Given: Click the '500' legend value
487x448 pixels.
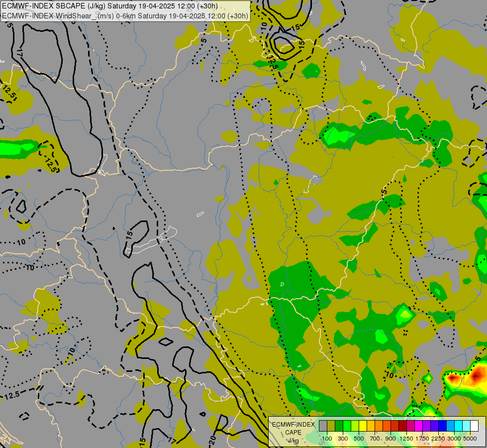Looking at the screenshot, I should click(x=359, y=439).
